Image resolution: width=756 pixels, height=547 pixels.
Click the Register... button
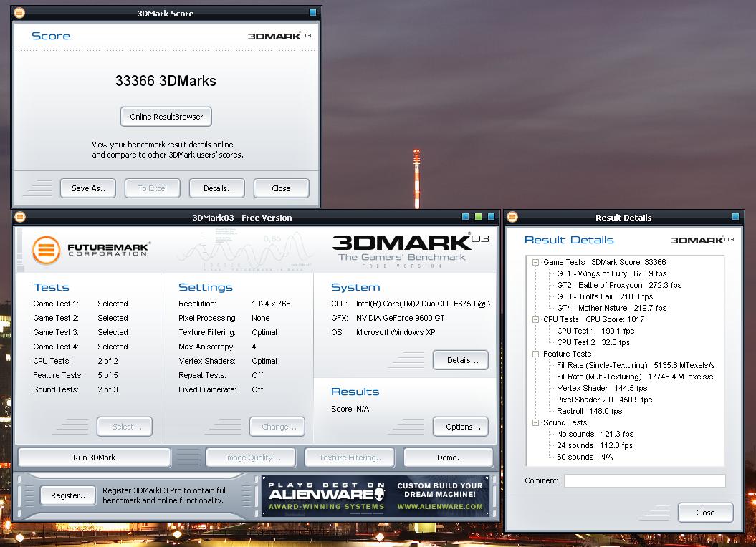coord(68,495)
